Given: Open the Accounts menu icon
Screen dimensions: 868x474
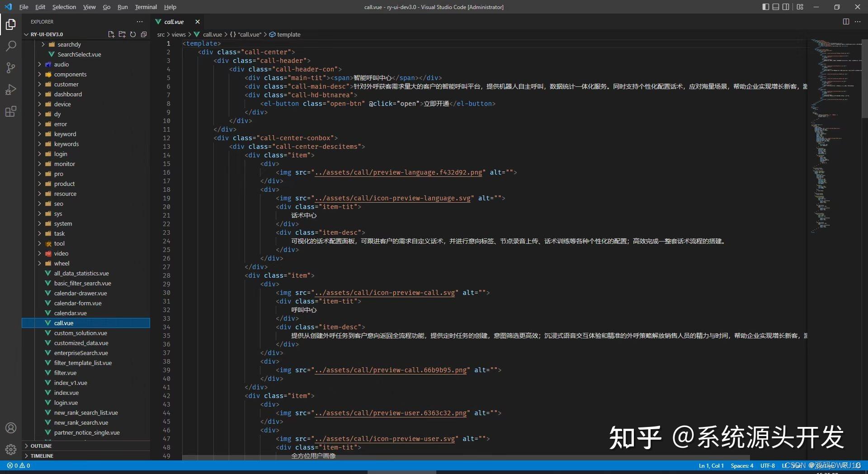Looking at the screenshot, I should tap(11, 428).
